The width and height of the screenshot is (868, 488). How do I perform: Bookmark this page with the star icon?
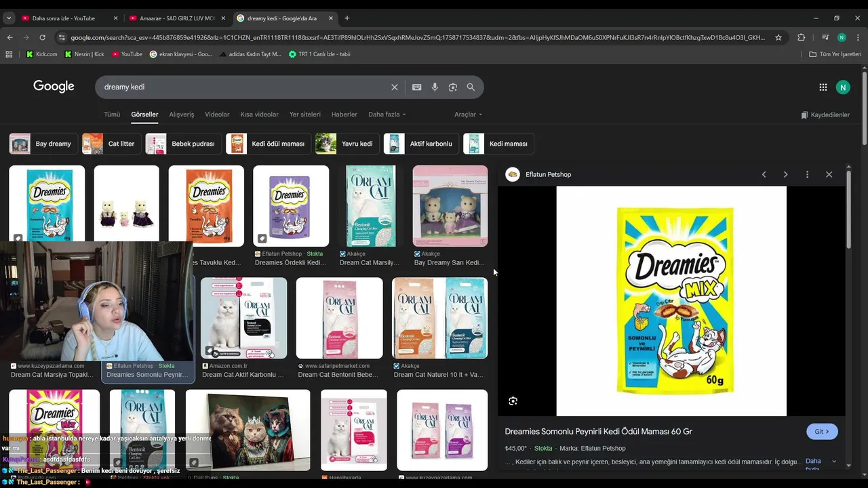coord(778,38)
